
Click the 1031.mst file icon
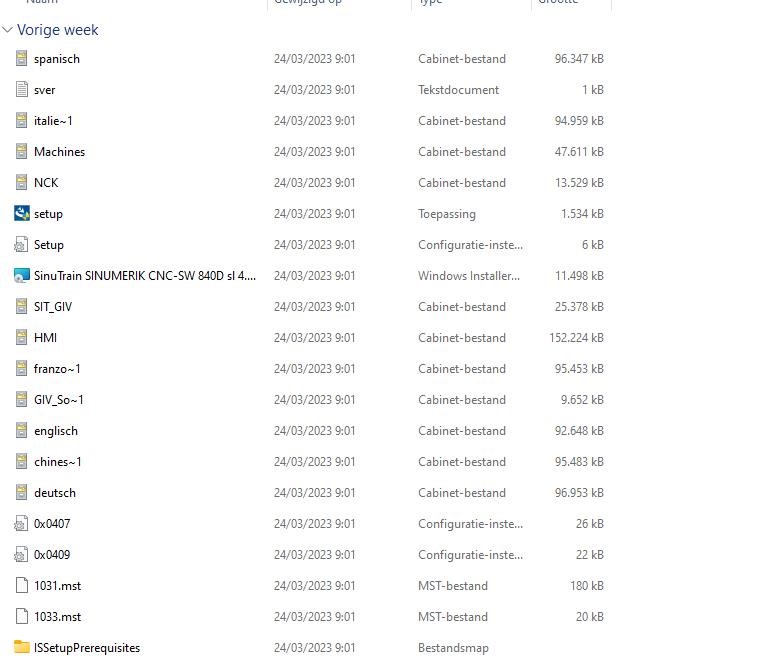(x=22, y=586)
